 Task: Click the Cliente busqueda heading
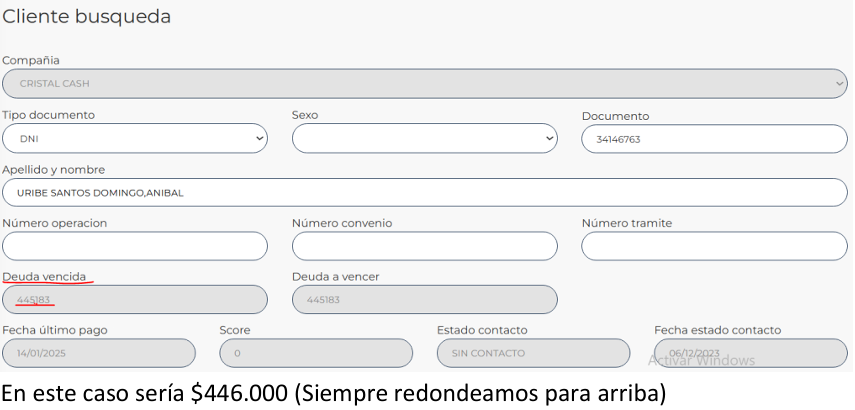[87, 17]
